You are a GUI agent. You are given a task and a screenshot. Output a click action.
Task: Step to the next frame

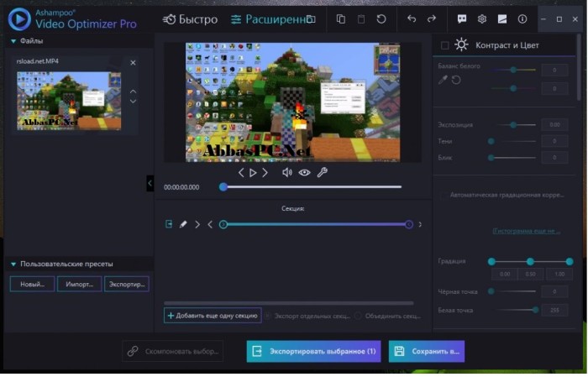[x=265, y=172]
